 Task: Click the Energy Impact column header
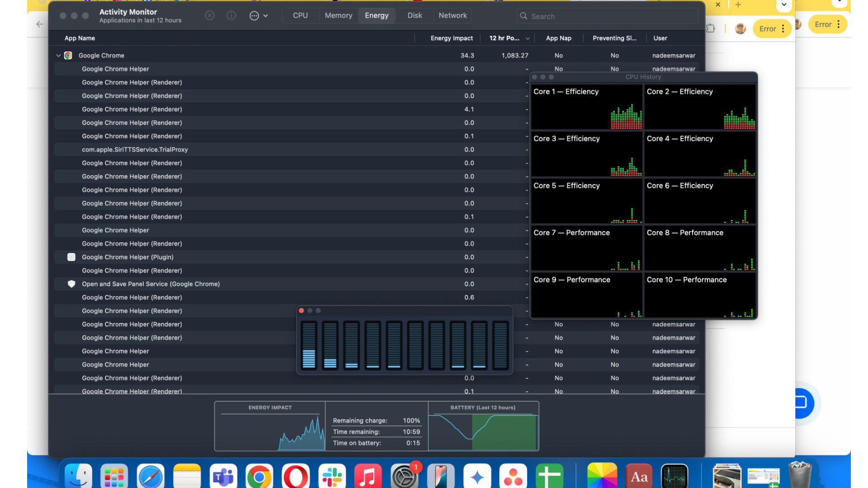click(x=451, y=38)
